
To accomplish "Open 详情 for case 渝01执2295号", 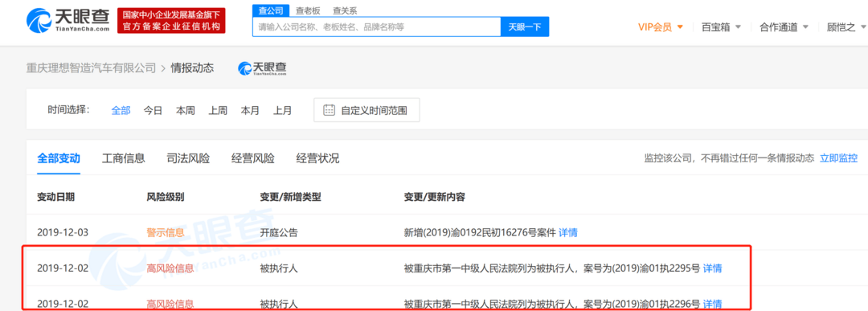I will pyautogui.click(x=712, y=268).
